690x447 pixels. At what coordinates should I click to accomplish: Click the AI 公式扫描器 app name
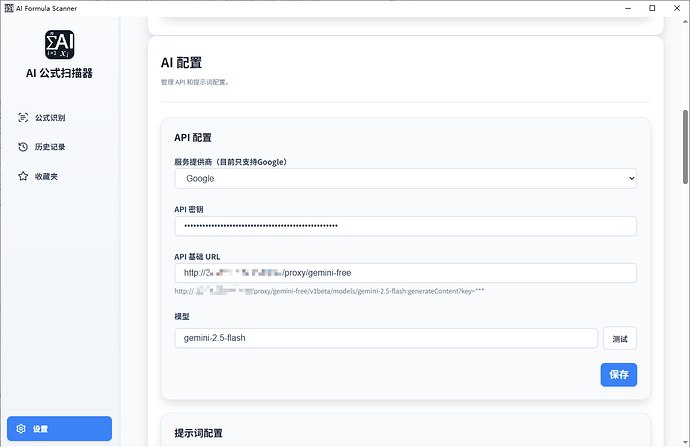click(x=59, y=73)
